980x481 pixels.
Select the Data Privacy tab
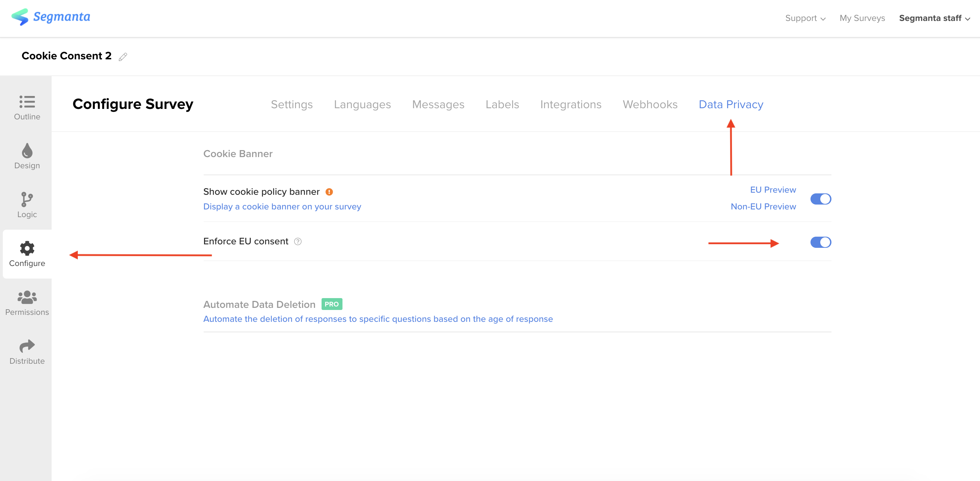pyautogui.click(x=731, y=104)
